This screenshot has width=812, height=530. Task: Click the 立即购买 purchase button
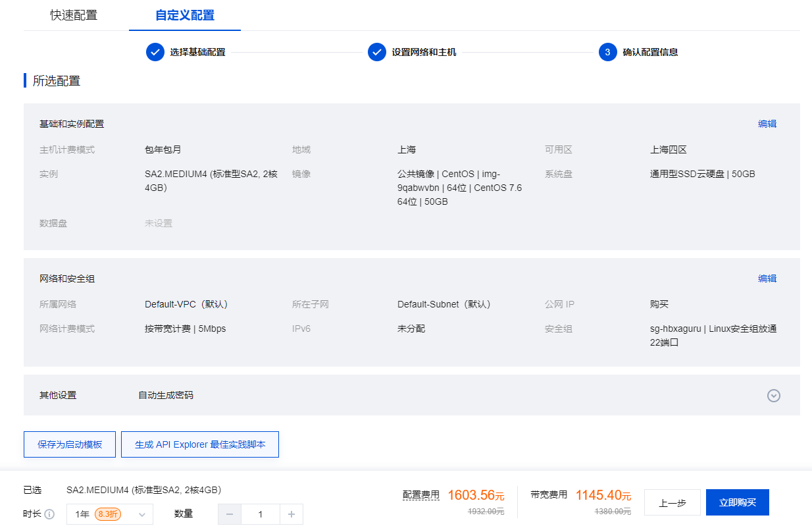click(x=738, y=502)
